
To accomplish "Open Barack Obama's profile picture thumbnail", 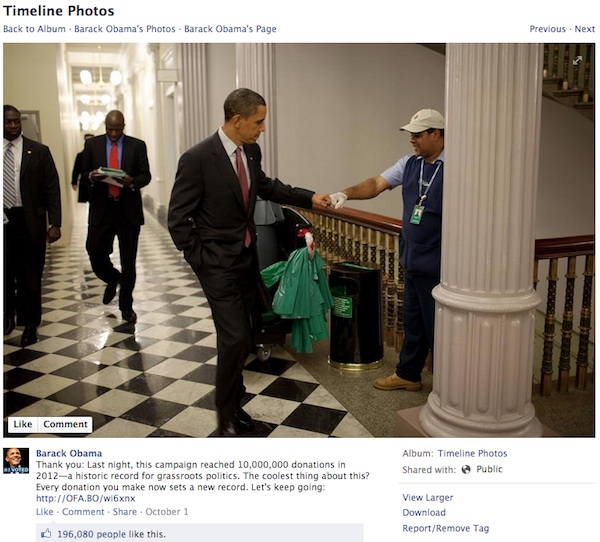I will (16, 460).
